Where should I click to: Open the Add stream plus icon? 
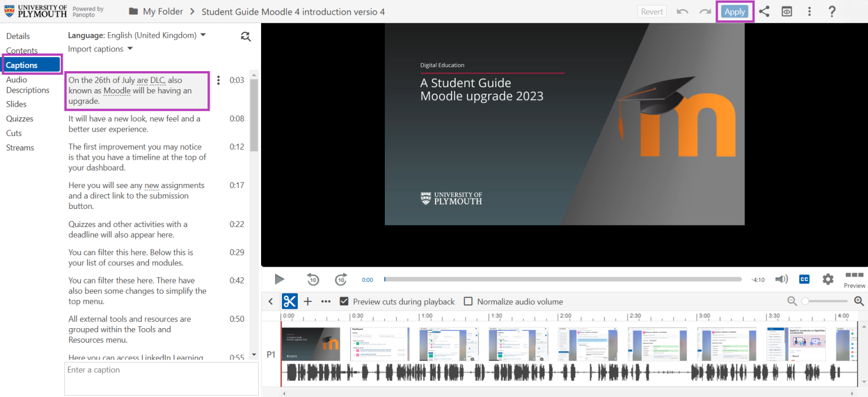point(307,301)
